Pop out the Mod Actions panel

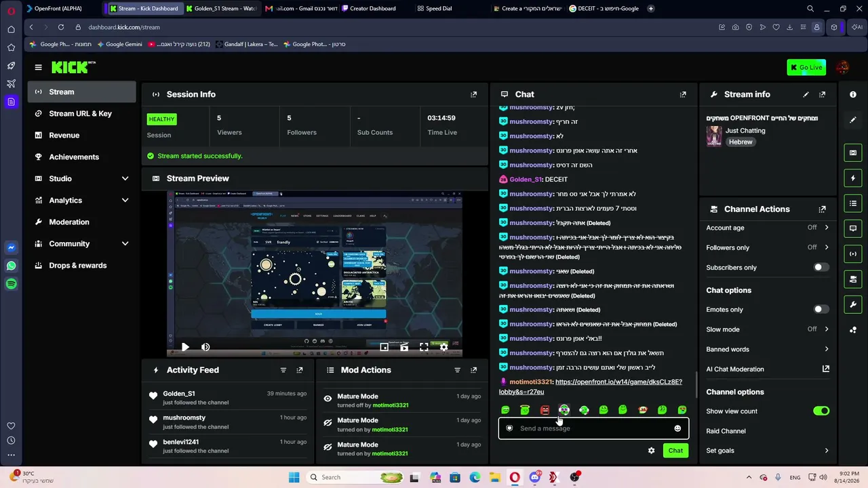(x=473, y=370)
